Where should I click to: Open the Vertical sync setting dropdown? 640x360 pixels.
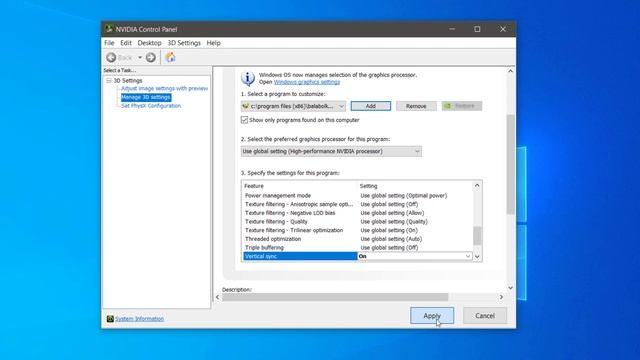pos(468,256)
